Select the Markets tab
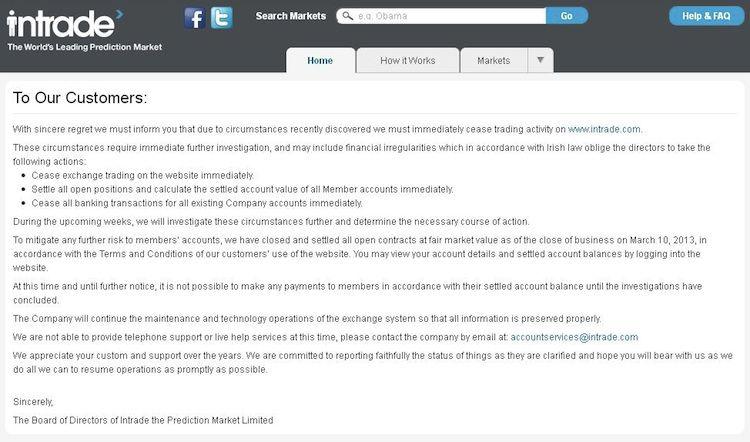 [494, 61]
